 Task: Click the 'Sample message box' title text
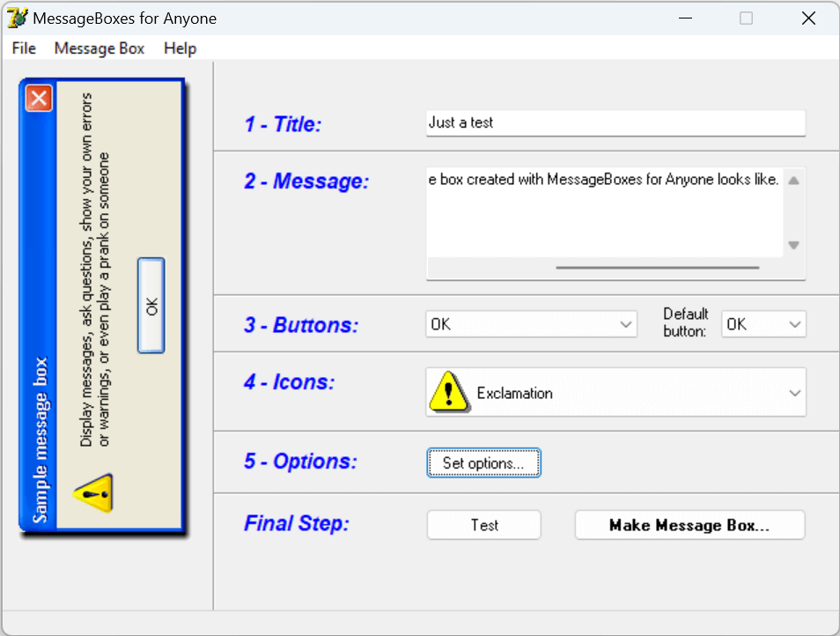coord(40,440)
